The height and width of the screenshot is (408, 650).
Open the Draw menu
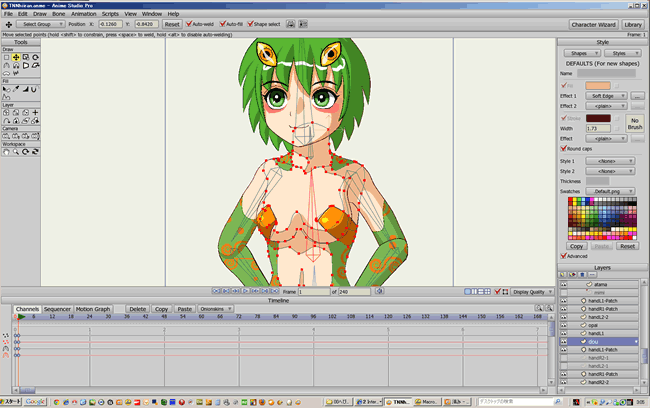40,14
